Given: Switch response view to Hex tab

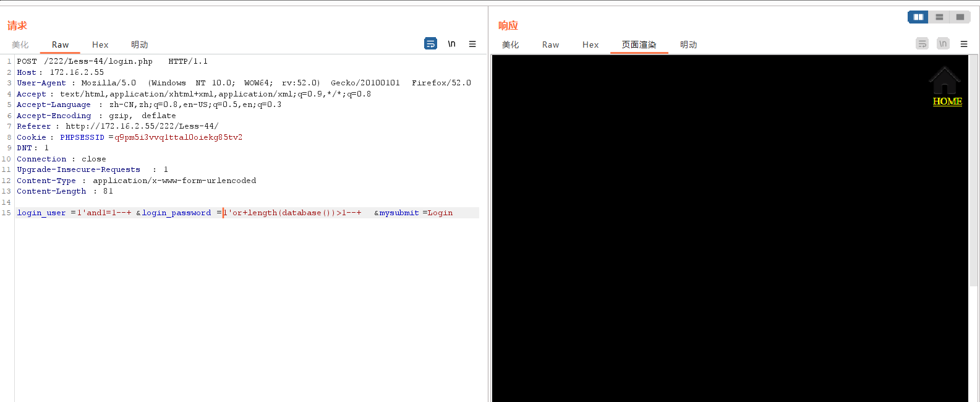Looking at the screenshot, I should click(x=590, y=45).
